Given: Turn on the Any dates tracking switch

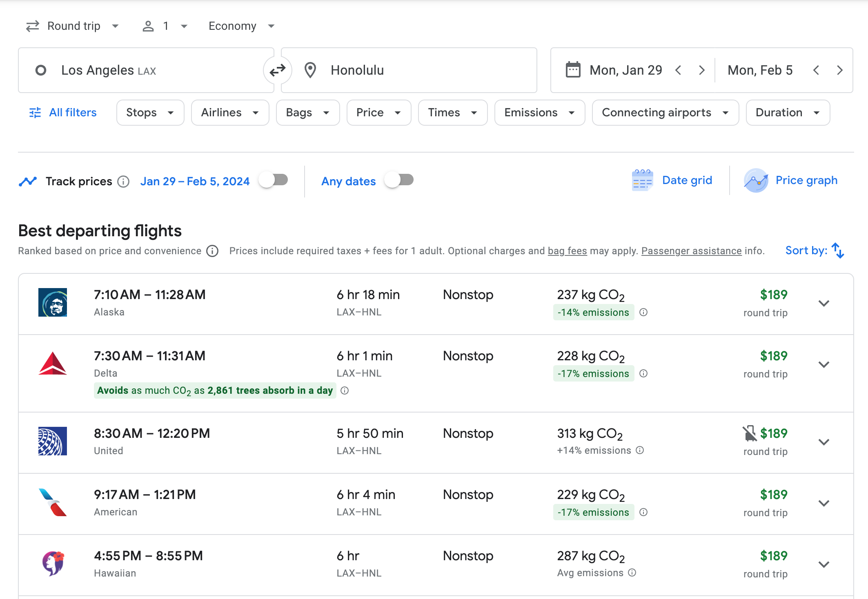Looking at the screenshot, I should (399, 180).
